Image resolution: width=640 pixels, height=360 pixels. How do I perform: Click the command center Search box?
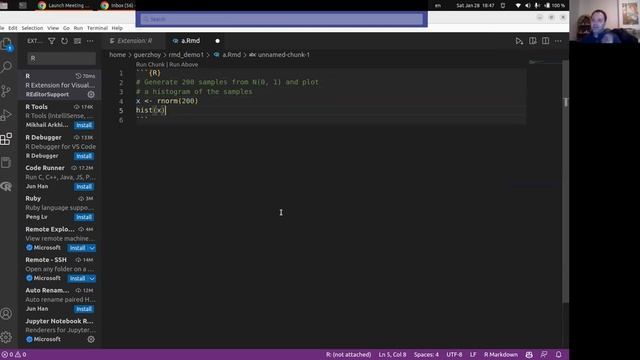point(282,19)
